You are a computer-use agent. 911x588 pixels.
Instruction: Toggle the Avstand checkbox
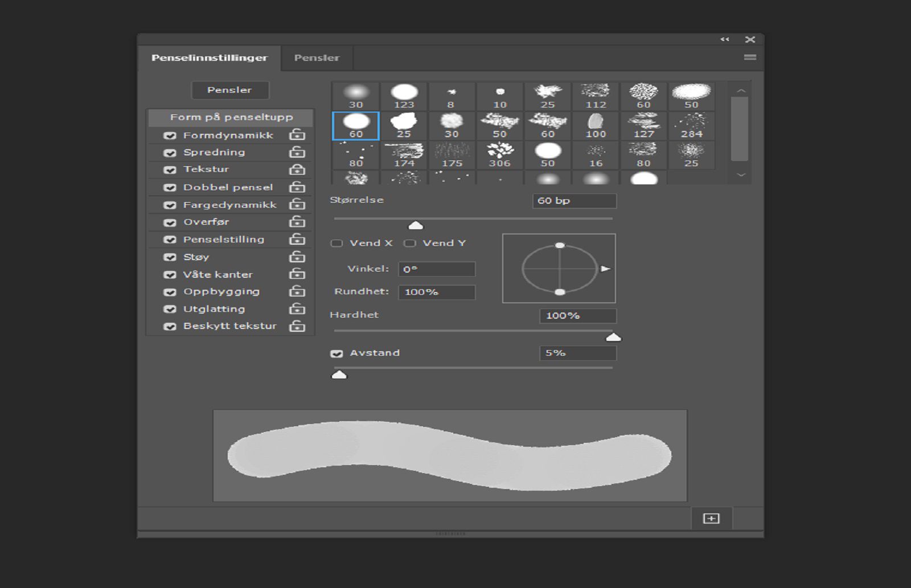tap(337, 353)
